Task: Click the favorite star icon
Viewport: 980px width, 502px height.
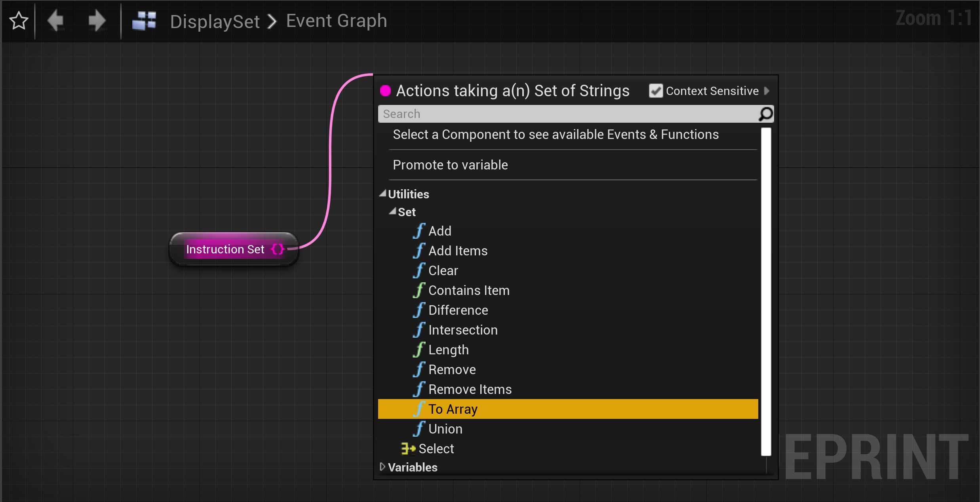Action: pyautogui.click(x=19, y=21)
